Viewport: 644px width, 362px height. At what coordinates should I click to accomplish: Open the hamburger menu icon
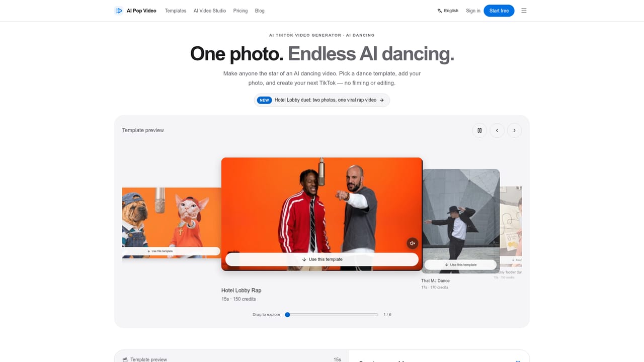pyautogui.click(x=524, y=11)
